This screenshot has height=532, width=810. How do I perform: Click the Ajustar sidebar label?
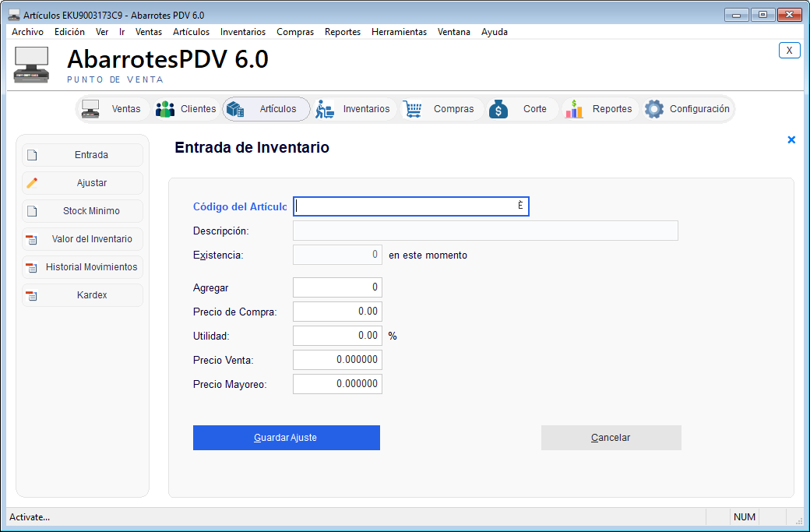point(92,183)
